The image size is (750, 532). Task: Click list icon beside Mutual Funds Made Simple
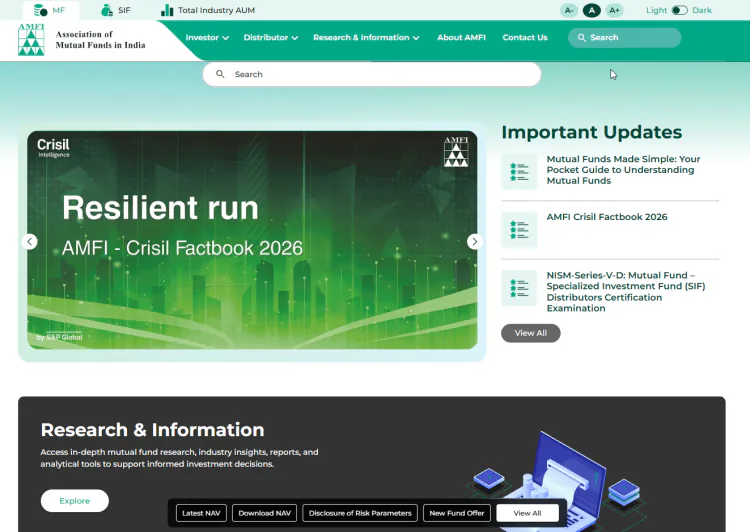[x=519, y=171]
